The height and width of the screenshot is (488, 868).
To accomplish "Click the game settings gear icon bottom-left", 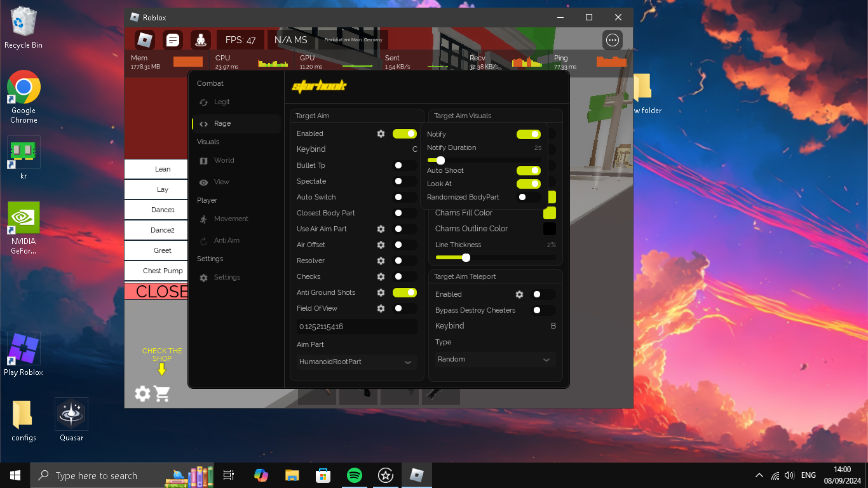I will [143, 394].
